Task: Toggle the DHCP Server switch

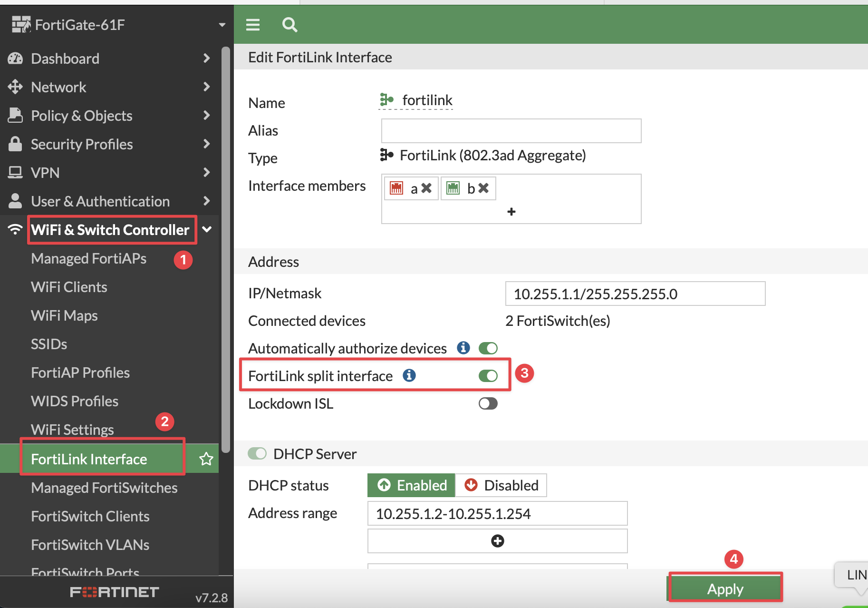Action: point(257,453)
